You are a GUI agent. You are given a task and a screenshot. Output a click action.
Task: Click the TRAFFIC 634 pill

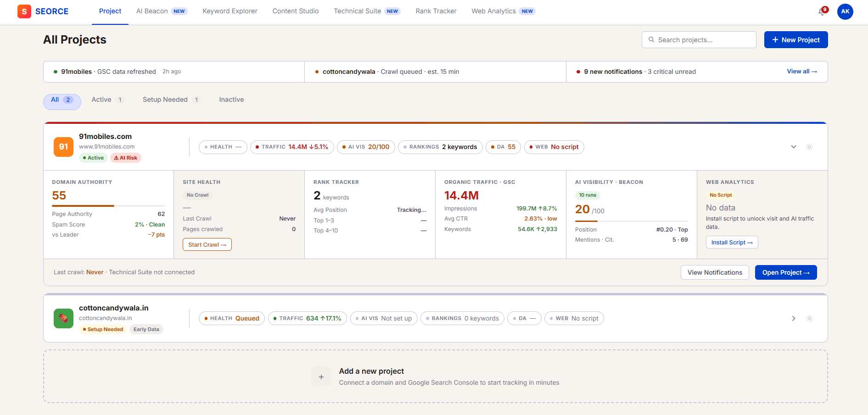pyautogui.click(x=307, y=318)
